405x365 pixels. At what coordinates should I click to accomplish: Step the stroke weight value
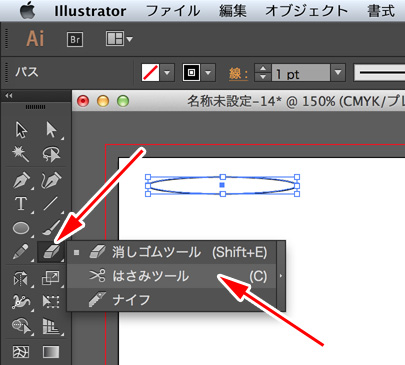click(x=263, y=72)
